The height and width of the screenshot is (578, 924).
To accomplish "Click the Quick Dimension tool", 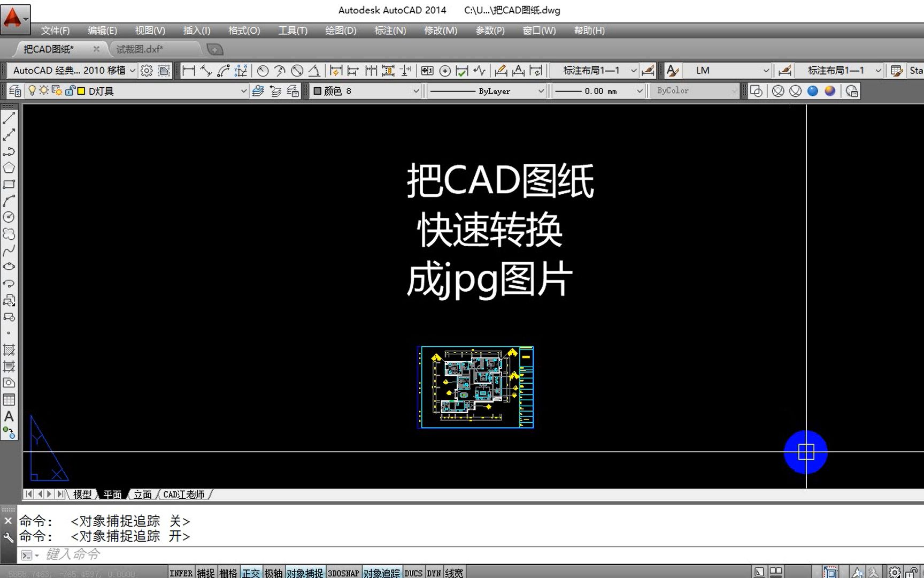I will 336,71.
